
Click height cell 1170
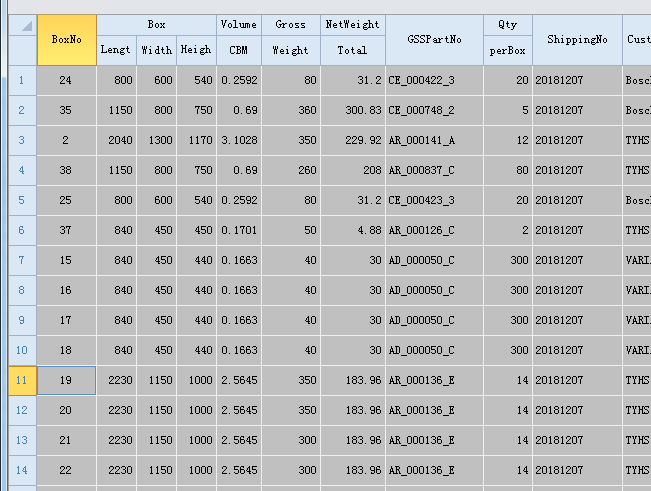pos(196,140)
